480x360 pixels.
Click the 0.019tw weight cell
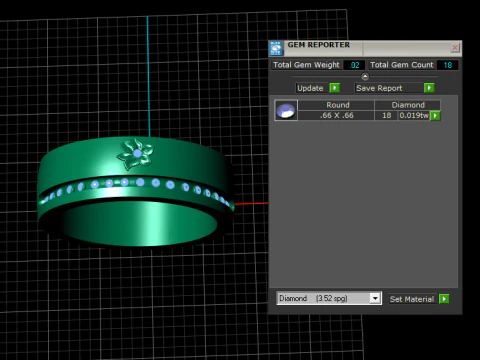pyautogui.click(x=414, y=115)
